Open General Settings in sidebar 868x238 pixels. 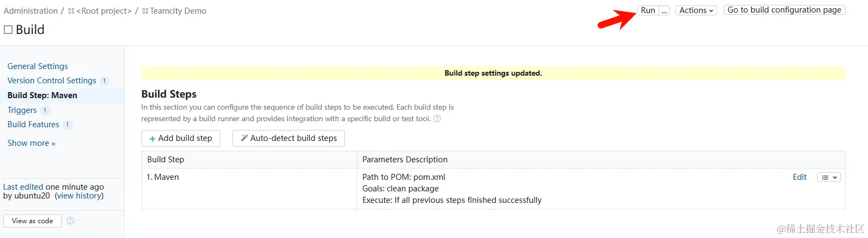38,66
